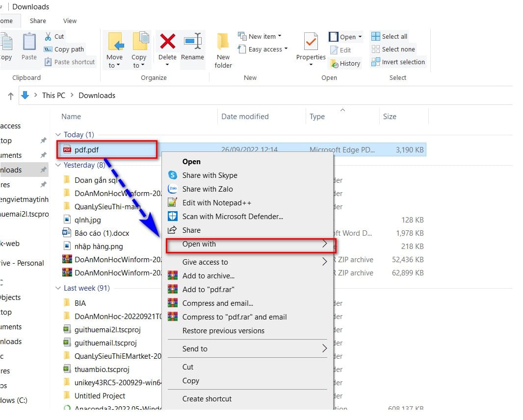Screen dimensions: 523x420
Task: Click the Copy path ribbon icon
Action: click(x=48, y=49)
